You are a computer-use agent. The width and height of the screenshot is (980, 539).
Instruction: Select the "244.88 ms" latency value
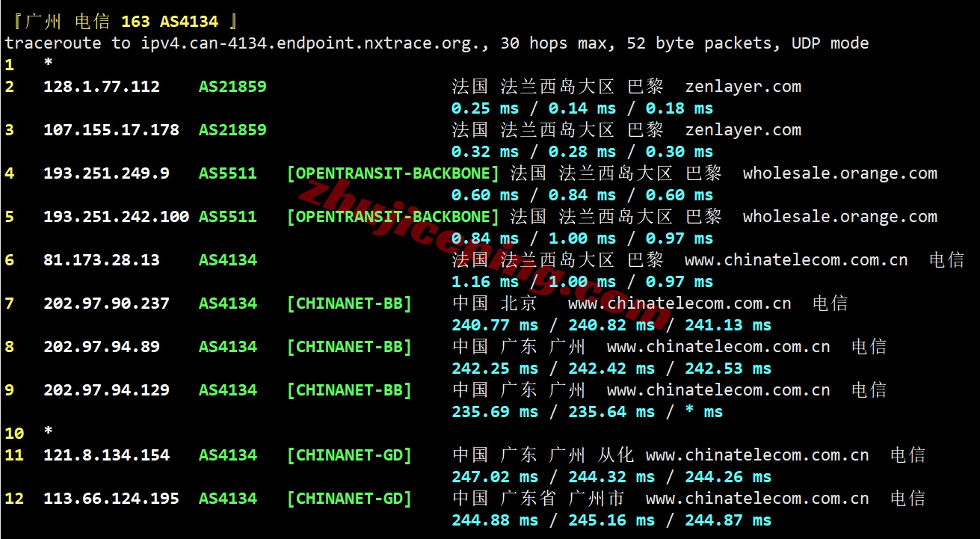[495, 520]
